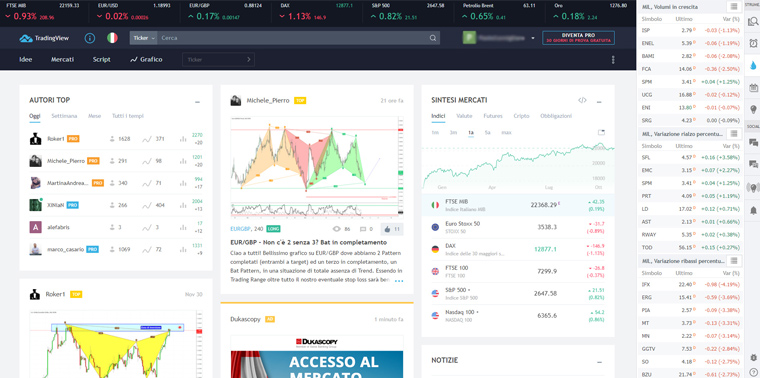Screen dimensions: 760x378
Task: Open the watchlist icon in right sidebar
Action: (x=753, y=21)
